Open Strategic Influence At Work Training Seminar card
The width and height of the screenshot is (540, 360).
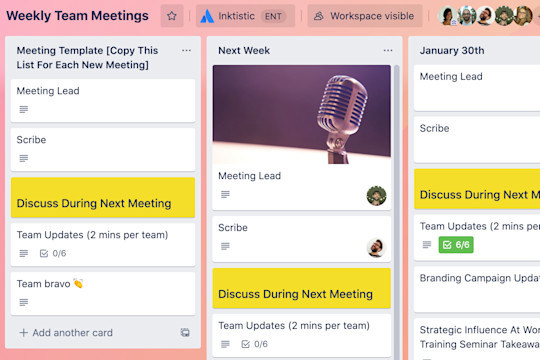coord(477,339)
